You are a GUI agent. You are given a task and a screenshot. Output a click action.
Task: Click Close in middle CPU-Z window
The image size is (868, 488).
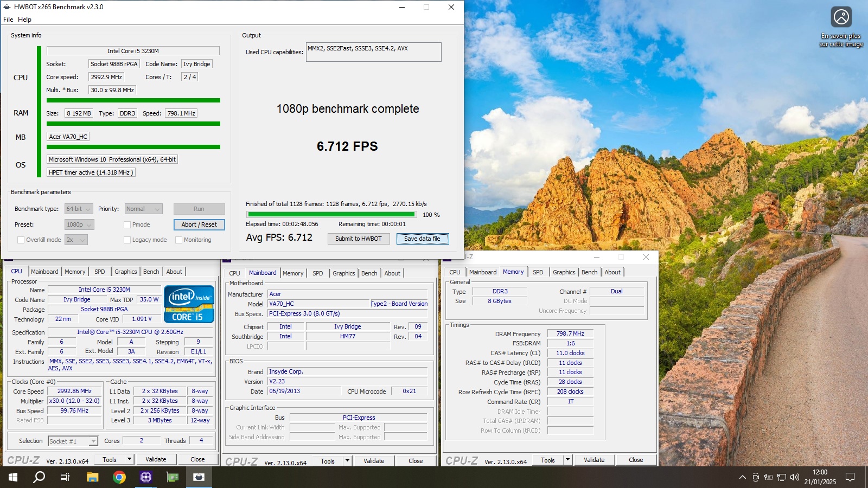pos(416,461)
